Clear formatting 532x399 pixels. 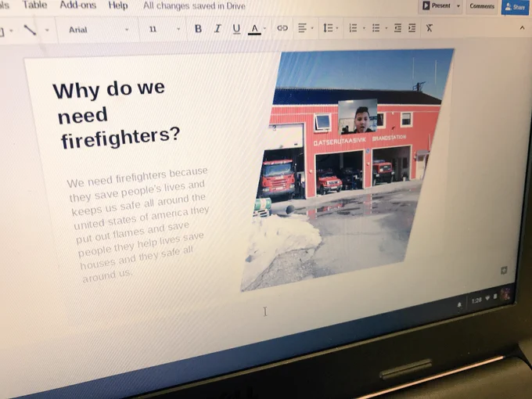coord(430,28)
